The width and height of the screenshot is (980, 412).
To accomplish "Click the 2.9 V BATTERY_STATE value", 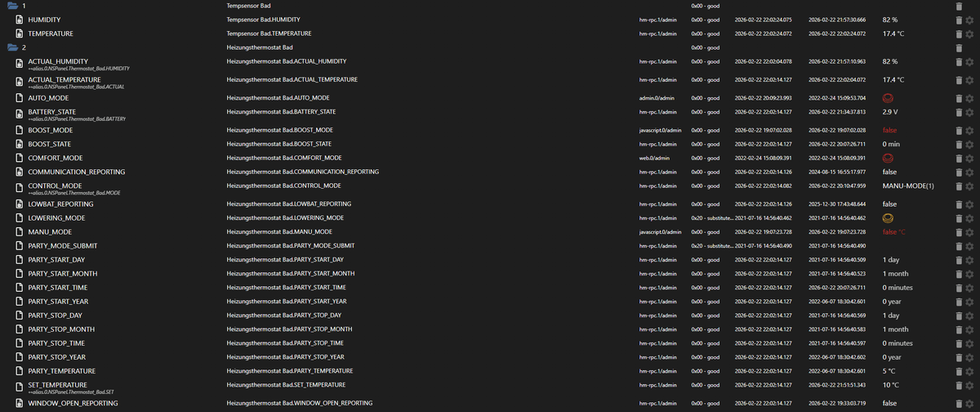I will coord(890,112).
